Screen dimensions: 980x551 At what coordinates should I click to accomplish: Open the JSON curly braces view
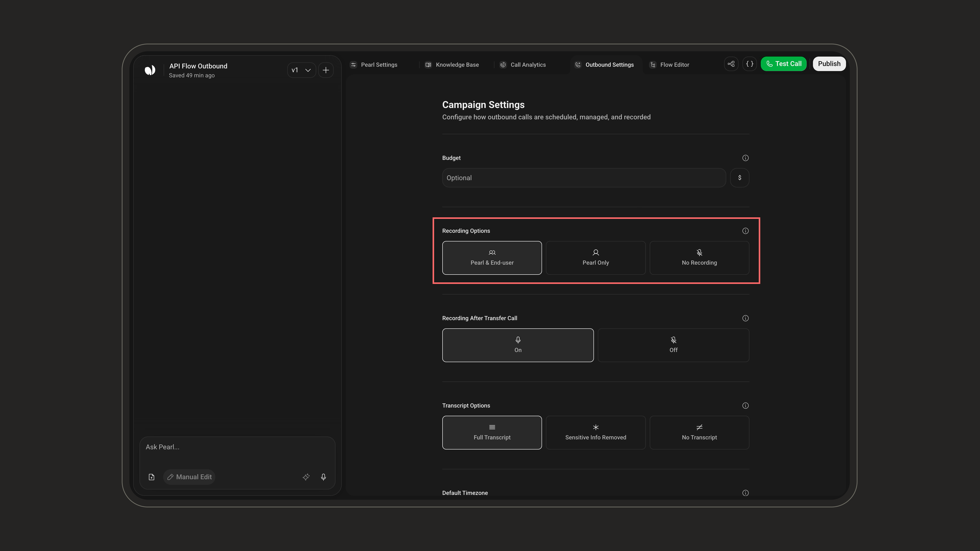[750, 64]
